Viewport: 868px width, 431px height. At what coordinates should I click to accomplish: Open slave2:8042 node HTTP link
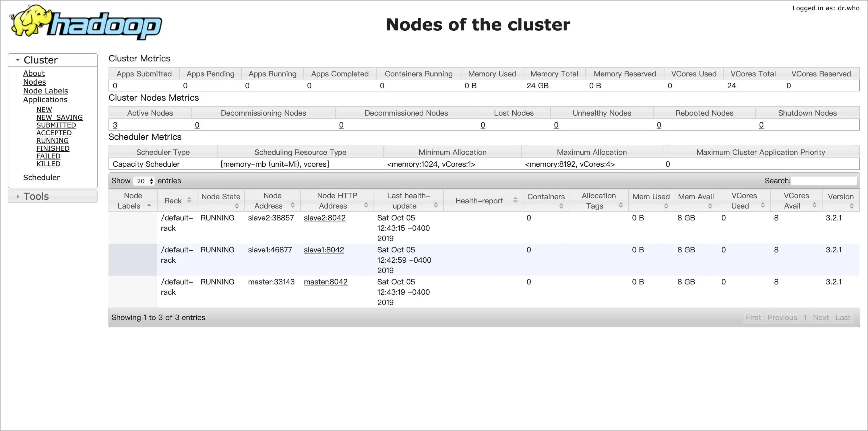coord(324,218)
